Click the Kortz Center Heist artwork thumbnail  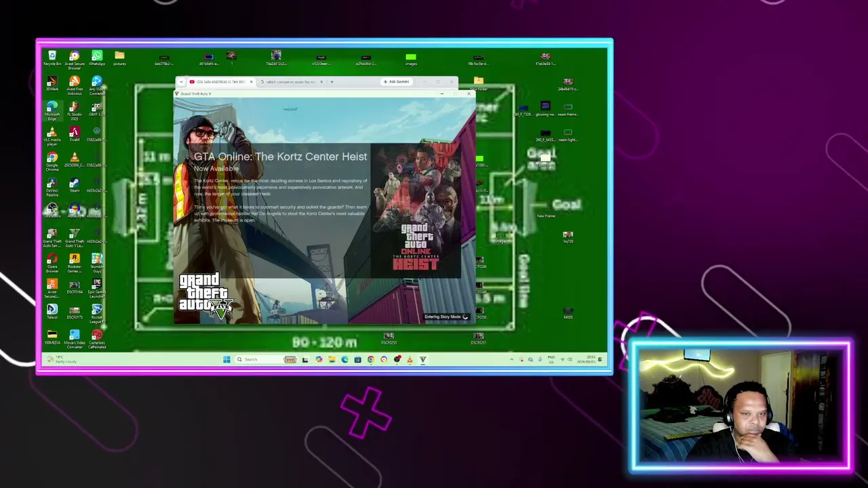[x=416, y=211]
